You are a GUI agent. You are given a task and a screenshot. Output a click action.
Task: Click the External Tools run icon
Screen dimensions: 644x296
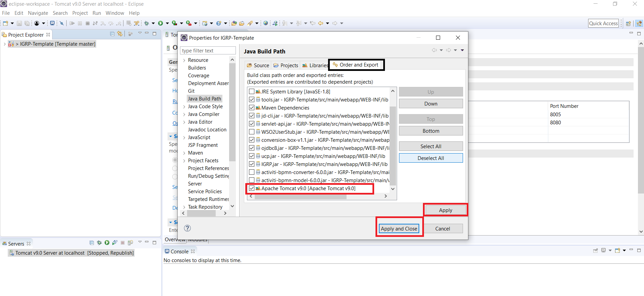[x=188, y=23]
